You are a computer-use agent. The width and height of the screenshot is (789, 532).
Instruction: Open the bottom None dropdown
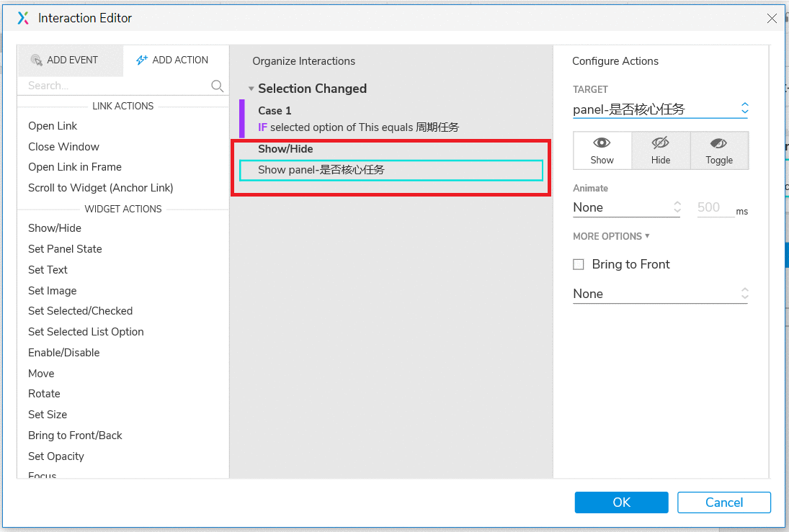pyautogui.click(x=660, y=294)
